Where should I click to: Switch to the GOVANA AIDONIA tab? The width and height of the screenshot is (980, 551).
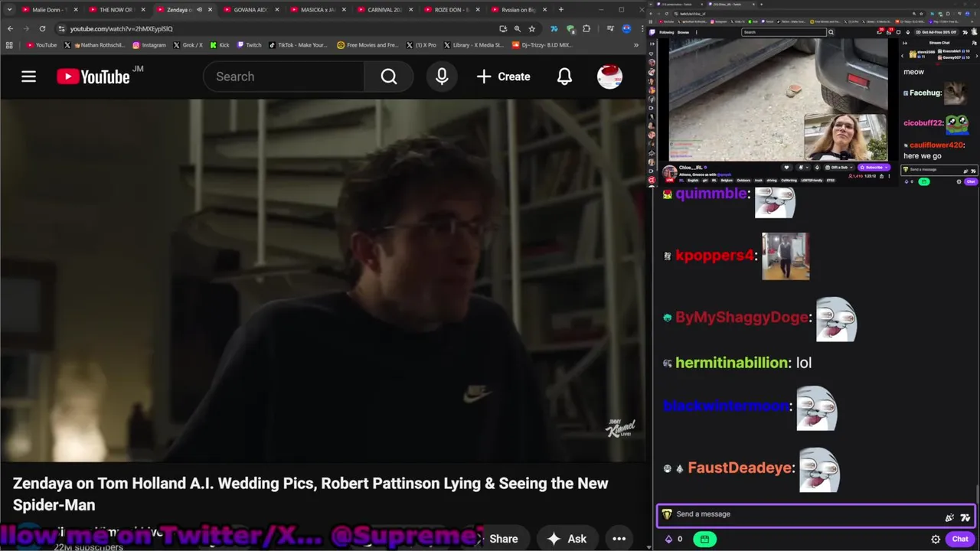pyautogui.click(x=250, y=10)
